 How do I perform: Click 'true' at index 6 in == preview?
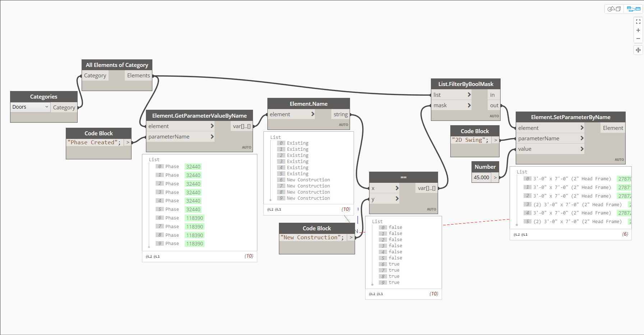coord(394,264)
